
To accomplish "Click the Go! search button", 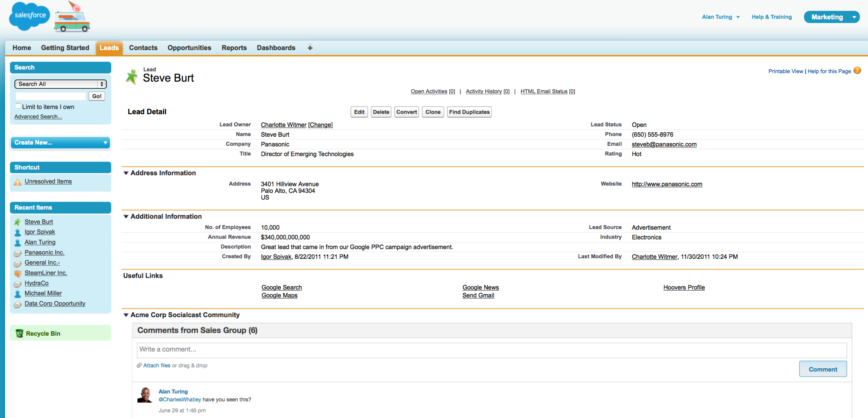I will (x=97, y=96).
